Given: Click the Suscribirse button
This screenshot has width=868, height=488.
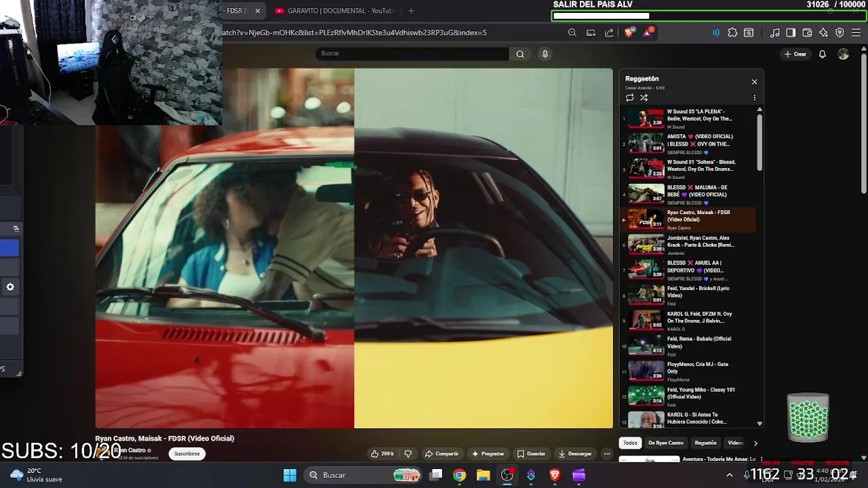Looking at the screenshot, I should (x=186, y=453).
